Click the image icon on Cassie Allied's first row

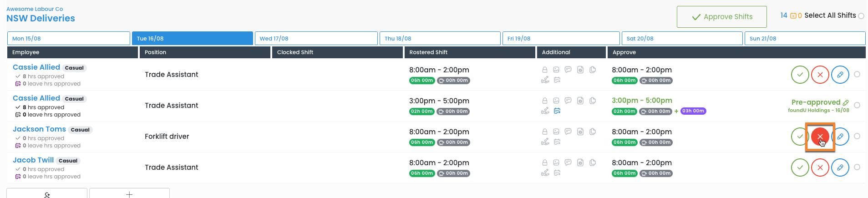coord(556,70)
